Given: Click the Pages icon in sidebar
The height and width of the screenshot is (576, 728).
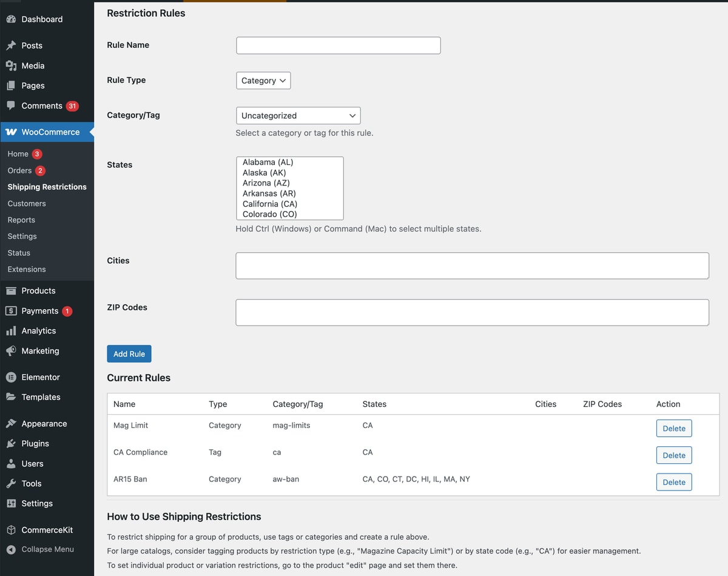Looking at the screenshot, I should (x=11, y=85).
